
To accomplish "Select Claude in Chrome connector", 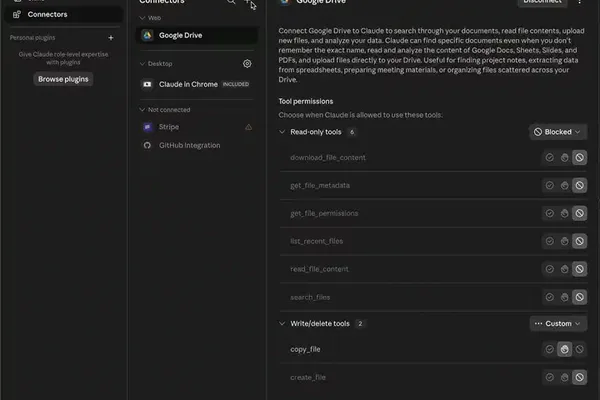I will [197, 84].
